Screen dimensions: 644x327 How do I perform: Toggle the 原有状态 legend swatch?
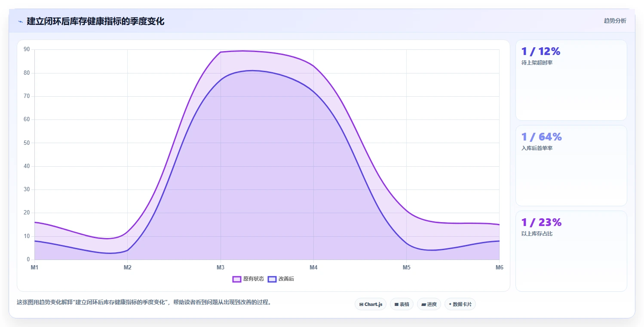click(236, 279)
